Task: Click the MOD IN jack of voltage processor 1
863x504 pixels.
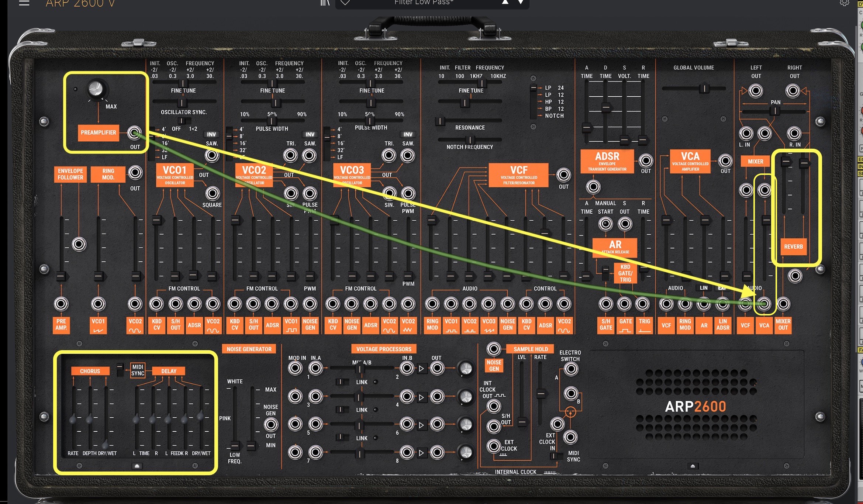Action: 295,368
